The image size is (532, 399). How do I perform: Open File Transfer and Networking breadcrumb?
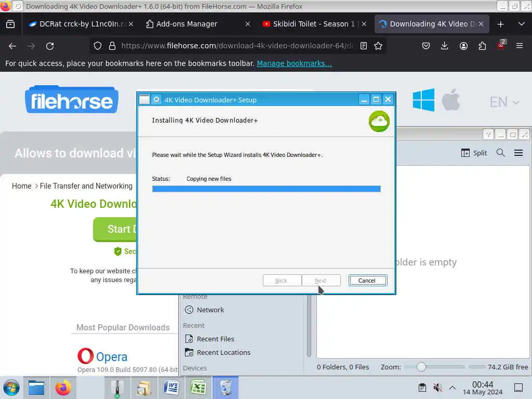86,186
